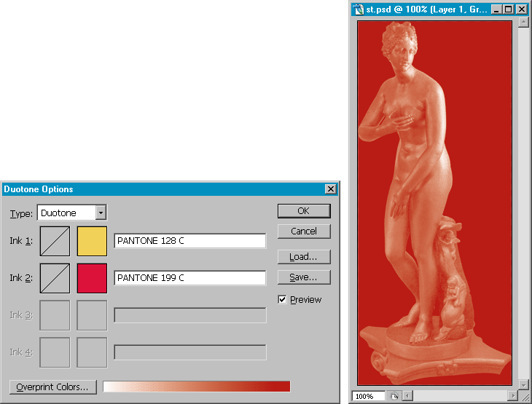This screenshot has width=532, height=404.
Task: Maximize the st.psd document window
Action: [509, 9]
